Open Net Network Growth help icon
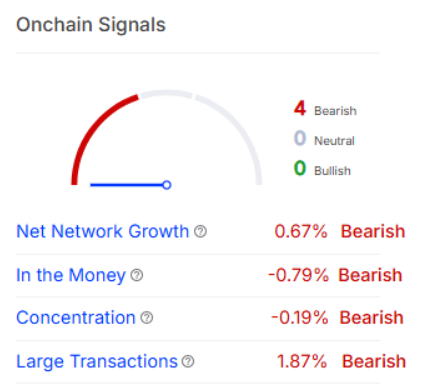 (200, 231)
